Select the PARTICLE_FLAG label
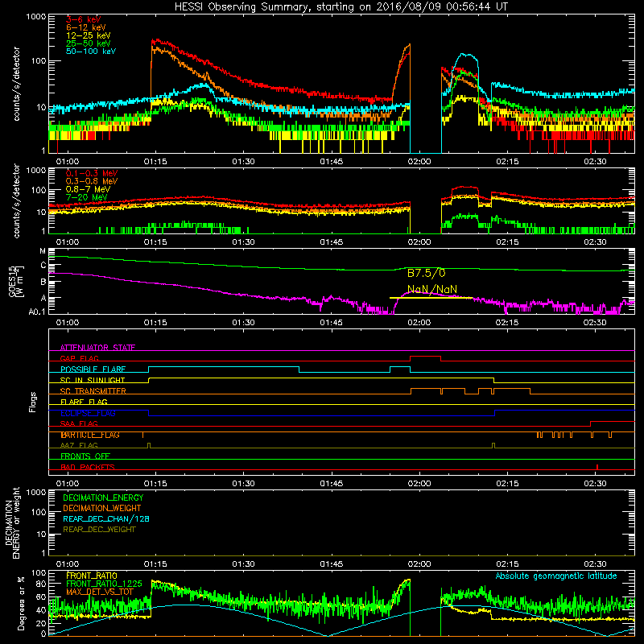 click(x=90, y=435)
